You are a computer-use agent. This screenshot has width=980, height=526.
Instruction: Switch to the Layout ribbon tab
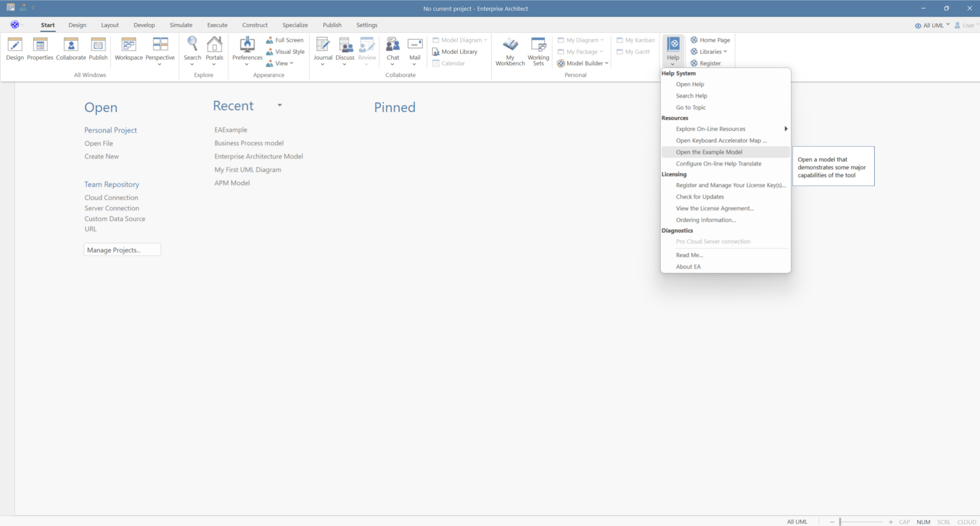[110, 25]
